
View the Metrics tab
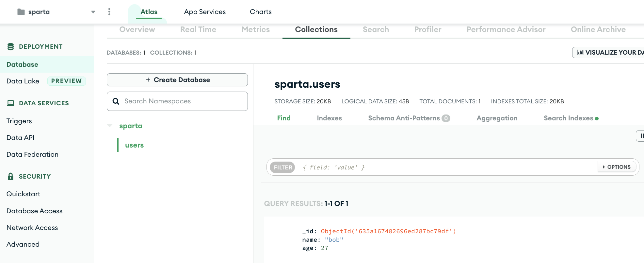256,29
